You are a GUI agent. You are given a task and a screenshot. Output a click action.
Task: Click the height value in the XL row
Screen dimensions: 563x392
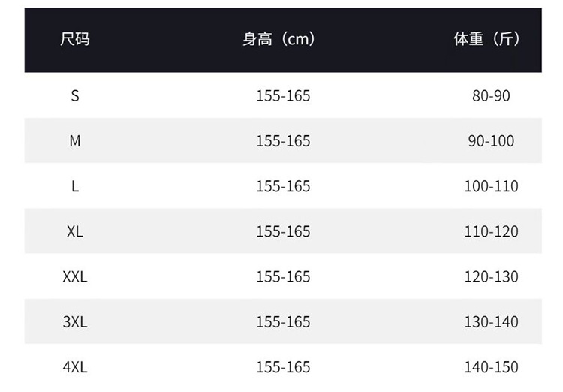pos(283,231)
